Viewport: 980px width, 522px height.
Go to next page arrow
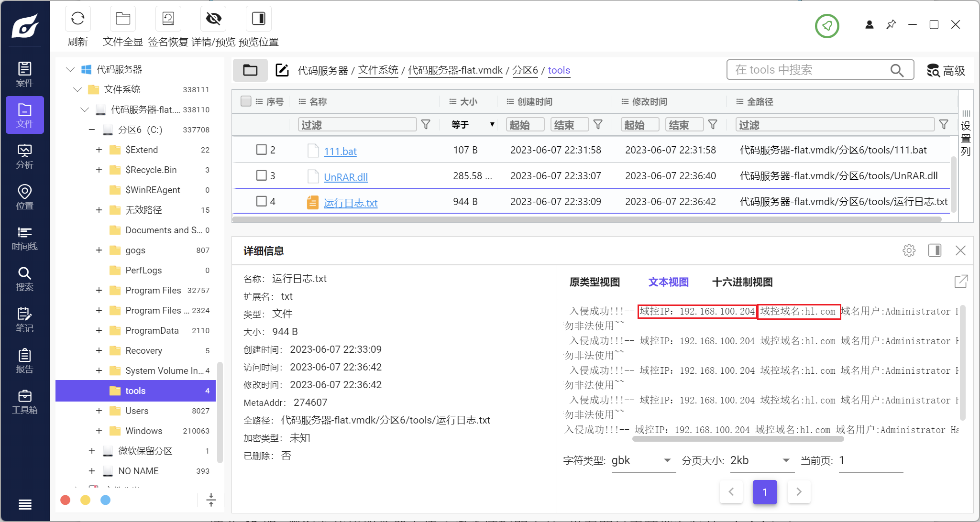(x=799, y=492)
